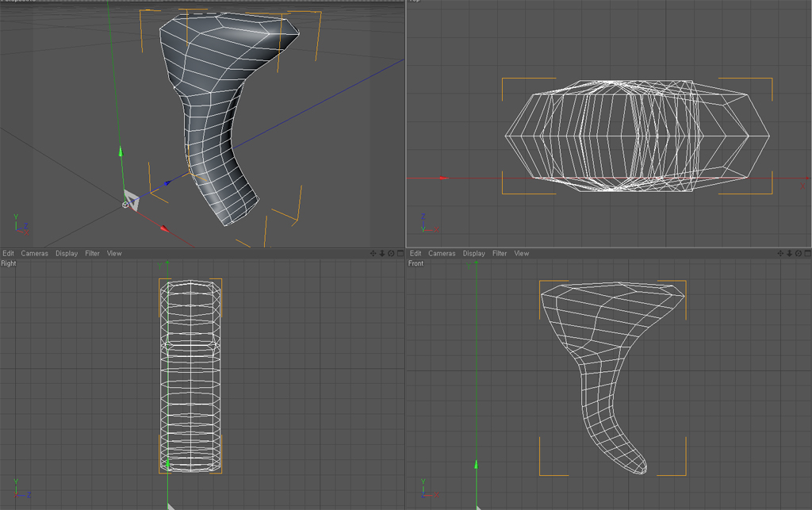The image size is (812, 510).
Task: Open the Cameras menu of the Right viewport
Action: (x=34, y=253)
